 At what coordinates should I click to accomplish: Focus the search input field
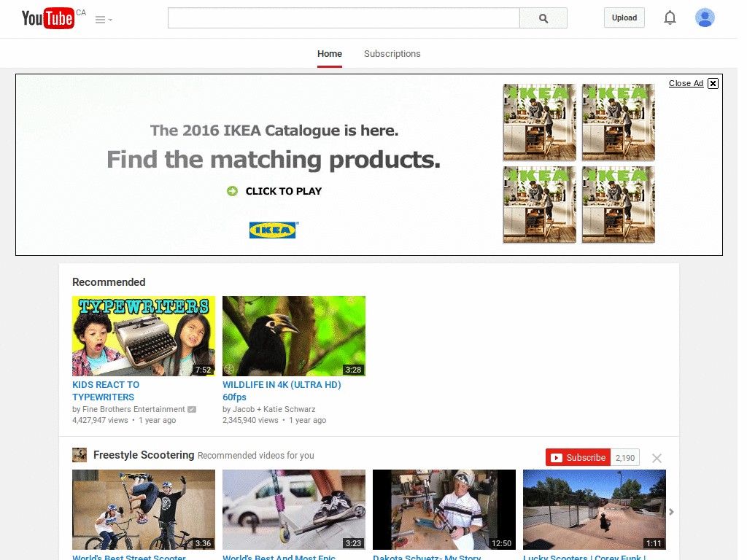click(344, 18)
